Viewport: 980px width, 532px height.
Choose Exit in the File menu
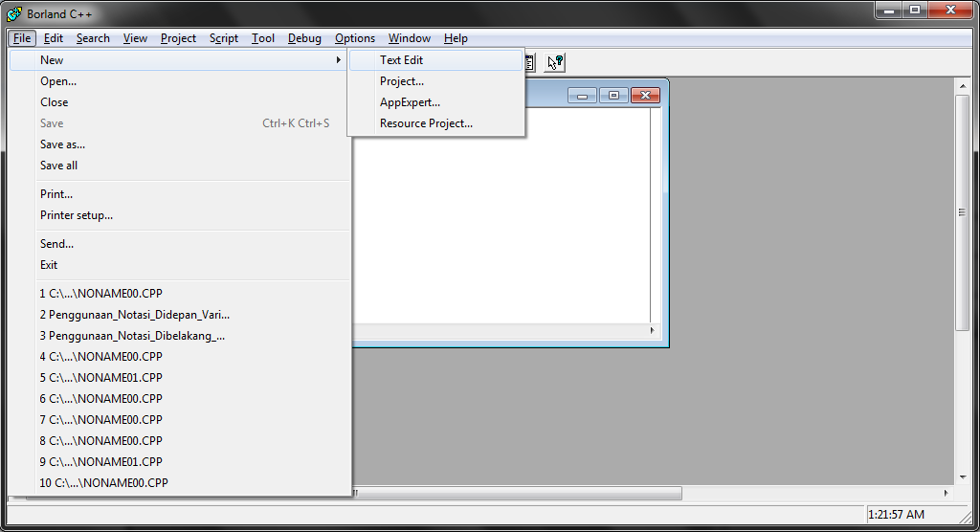point(179,265)
